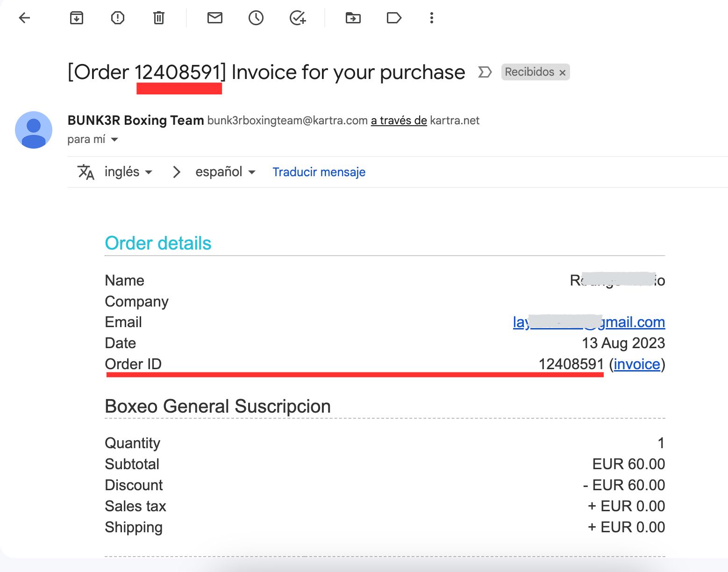Viewport: 728px width, 572px height.
Task: Open the labels icon
Action: coord(394,18)
